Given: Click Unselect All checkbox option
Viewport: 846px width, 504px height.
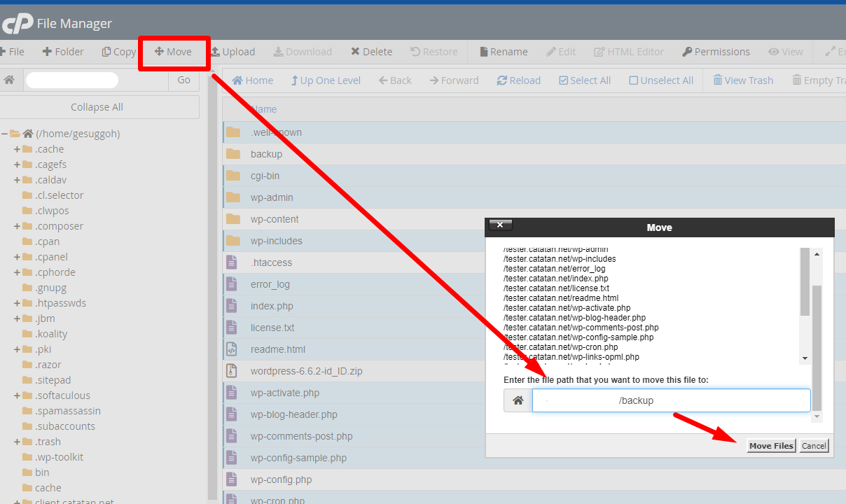Looking at the screenshot, I should tap(634, 80).
